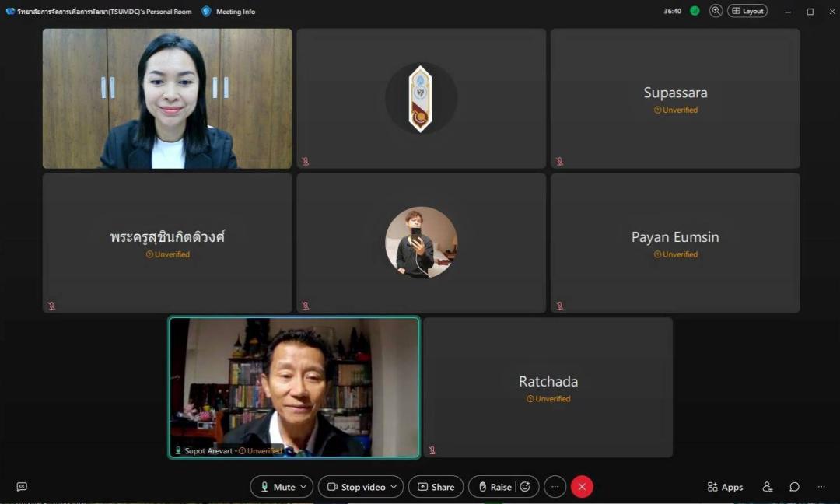Open panel options ellipsis at bottom right
The image size is (840, 504).
click(821, 487)
